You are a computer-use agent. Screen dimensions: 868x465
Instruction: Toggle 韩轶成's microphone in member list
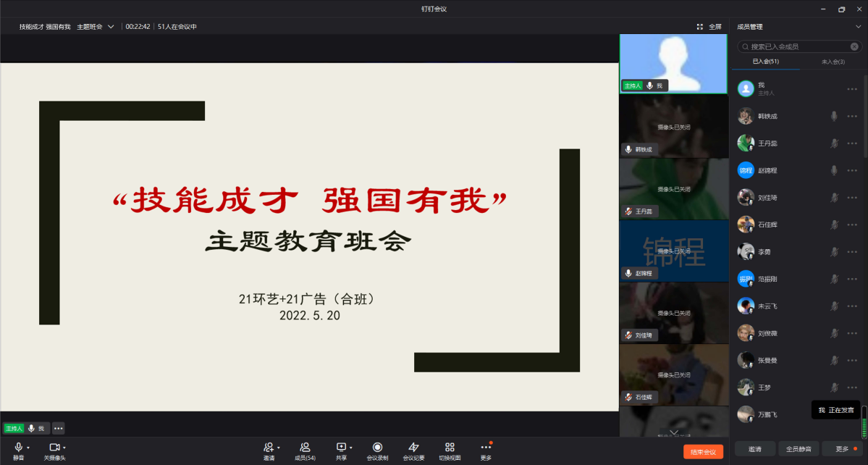(x=834, y=116)
